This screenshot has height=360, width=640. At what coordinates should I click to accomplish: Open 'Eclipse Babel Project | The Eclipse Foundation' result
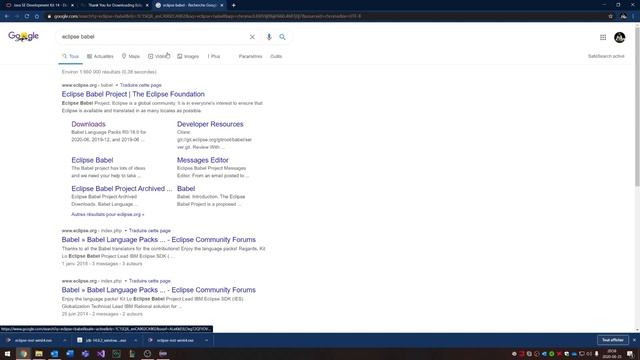[x=133, y=94]
